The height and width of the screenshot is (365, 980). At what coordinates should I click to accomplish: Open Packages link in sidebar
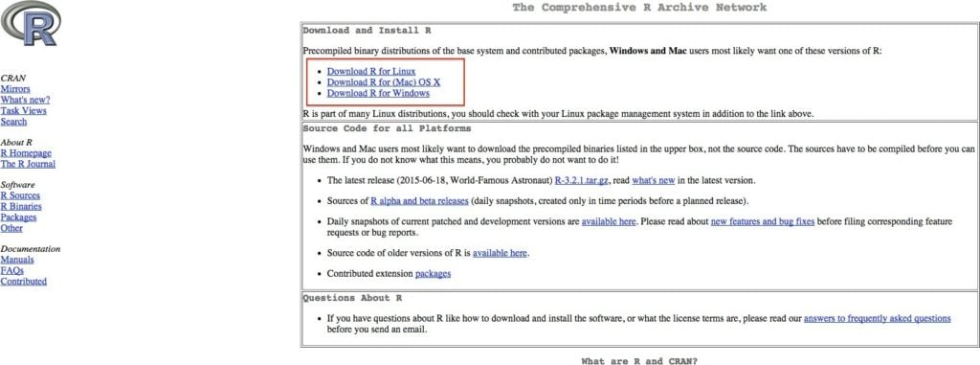pyautogui.click(x=18, y=217)
